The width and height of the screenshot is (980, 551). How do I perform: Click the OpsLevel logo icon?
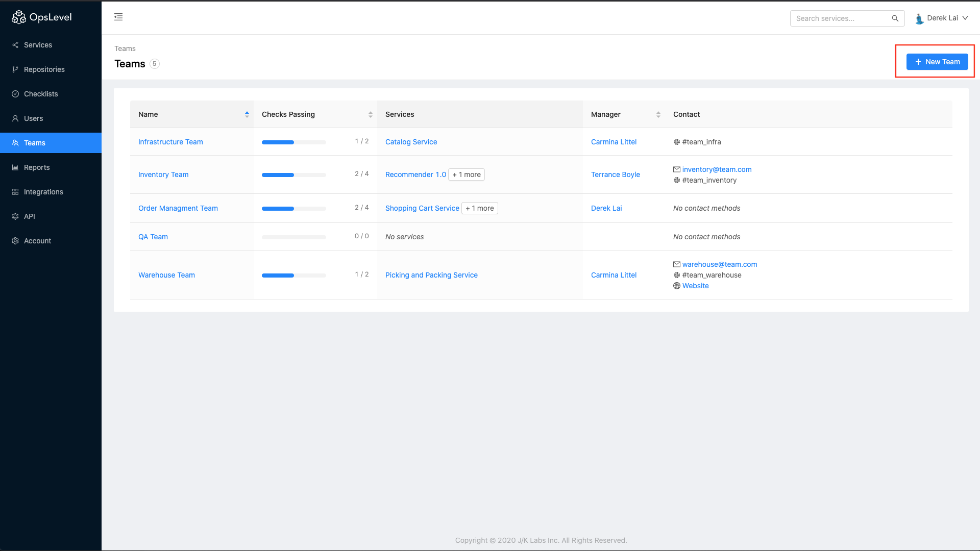[19, 17]
